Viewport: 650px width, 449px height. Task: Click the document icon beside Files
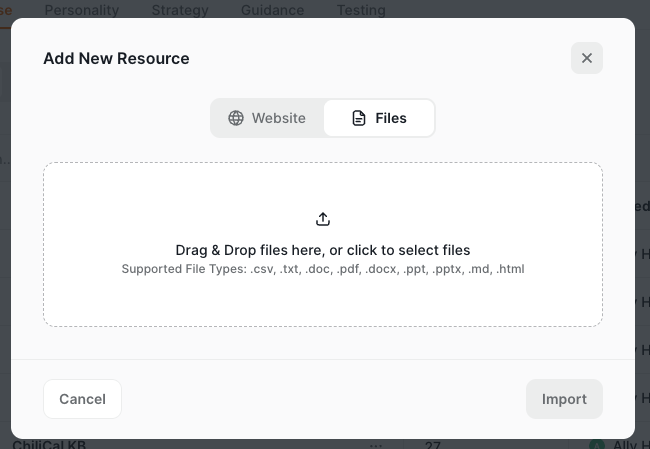(x=359, y=118)
